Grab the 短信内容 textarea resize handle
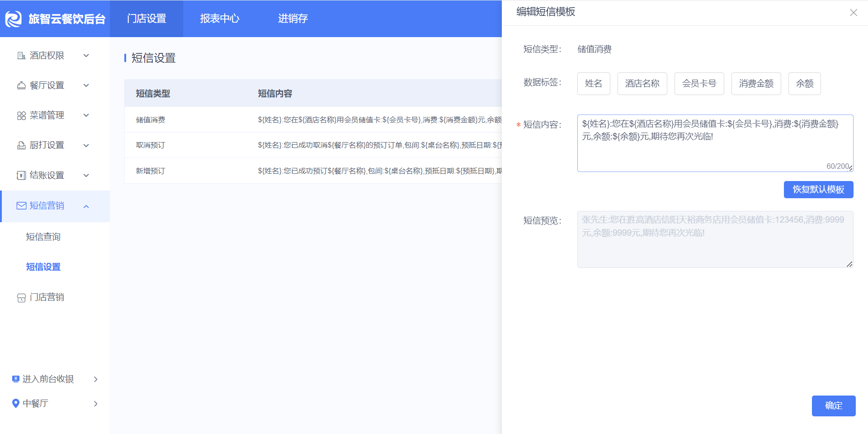The image size is (868, 434). 850,169
